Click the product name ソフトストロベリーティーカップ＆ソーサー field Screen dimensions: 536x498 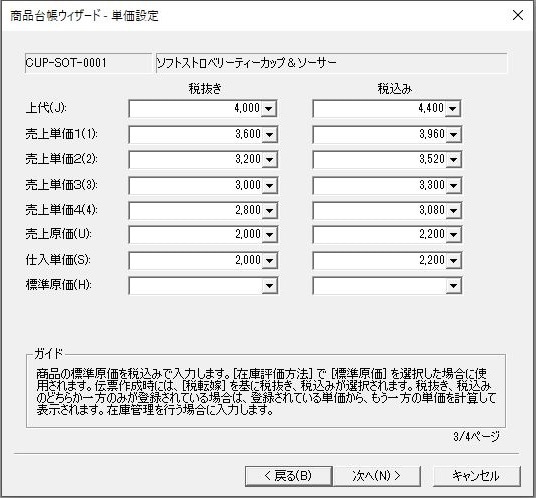pos(331,63)
